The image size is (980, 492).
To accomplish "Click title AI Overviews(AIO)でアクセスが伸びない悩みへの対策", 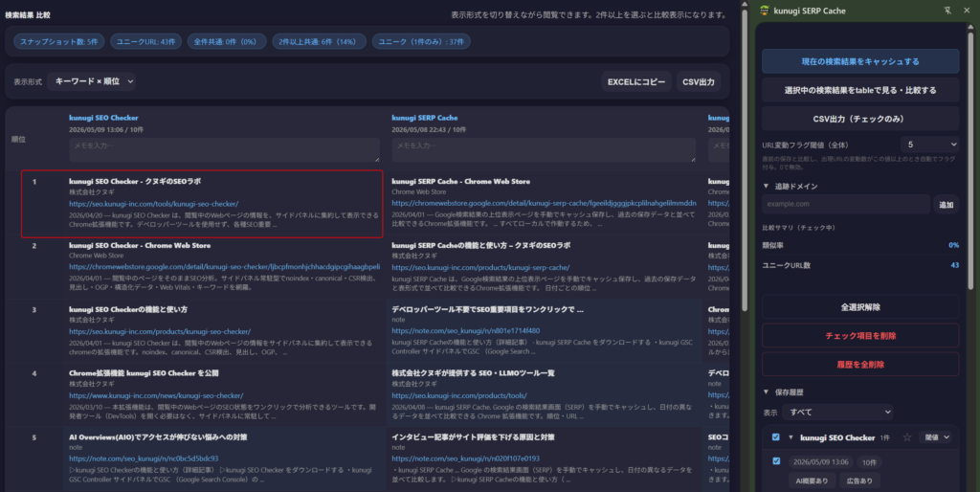I will tap(158, 437).
